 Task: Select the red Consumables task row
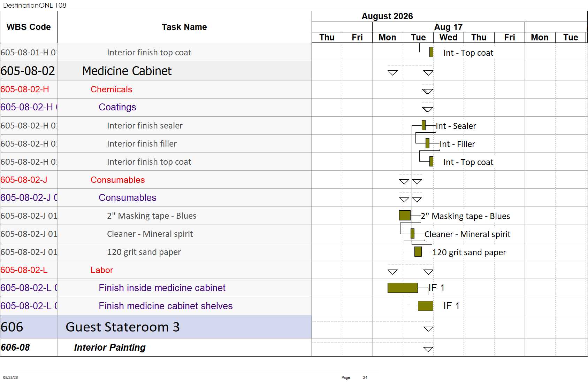click(156, 180)
